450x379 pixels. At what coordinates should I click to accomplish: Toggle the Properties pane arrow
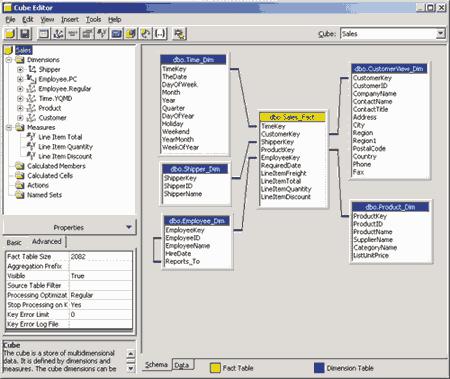(129, 227)
